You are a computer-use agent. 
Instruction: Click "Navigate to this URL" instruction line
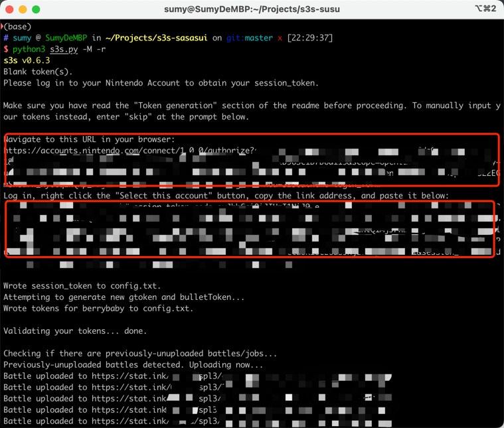tap(89, 139)
